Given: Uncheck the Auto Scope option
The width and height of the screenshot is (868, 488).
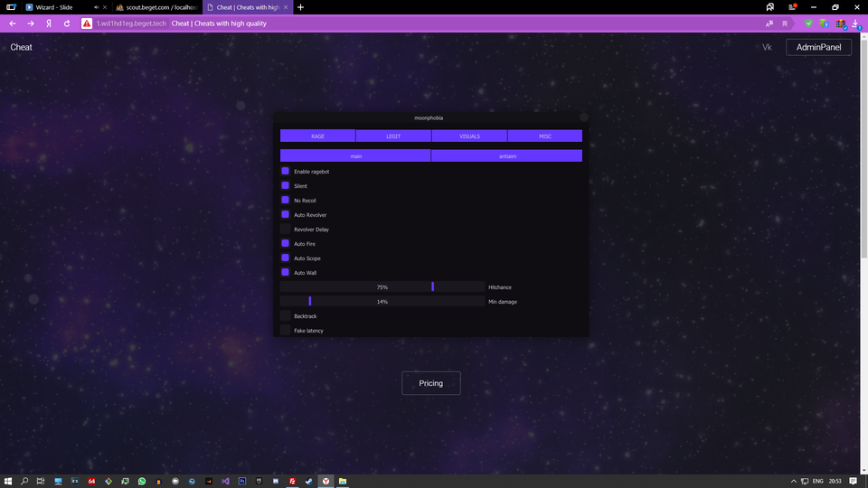Looking at the screenshot, I should (x=285, y=258).
